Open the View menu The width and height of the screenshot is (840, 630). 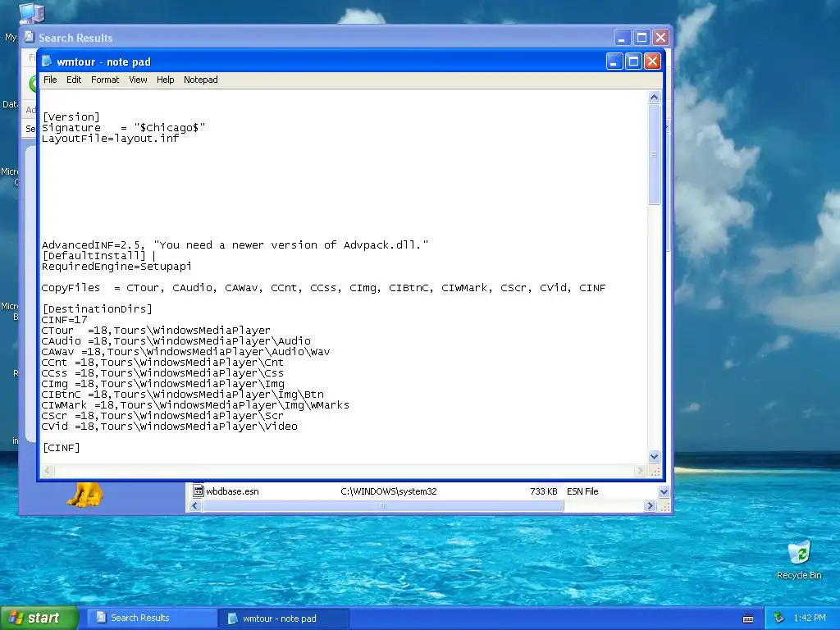point(138,80)
